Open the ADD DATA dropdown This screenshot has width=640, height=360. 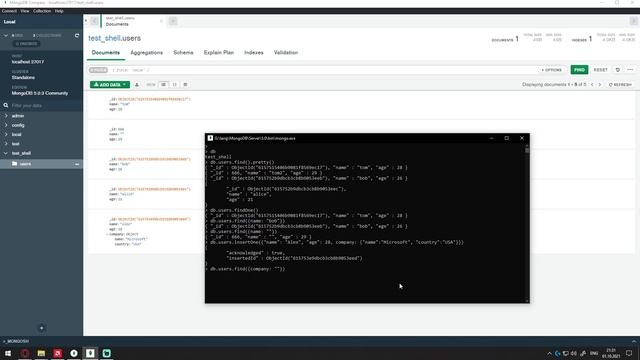110,84
